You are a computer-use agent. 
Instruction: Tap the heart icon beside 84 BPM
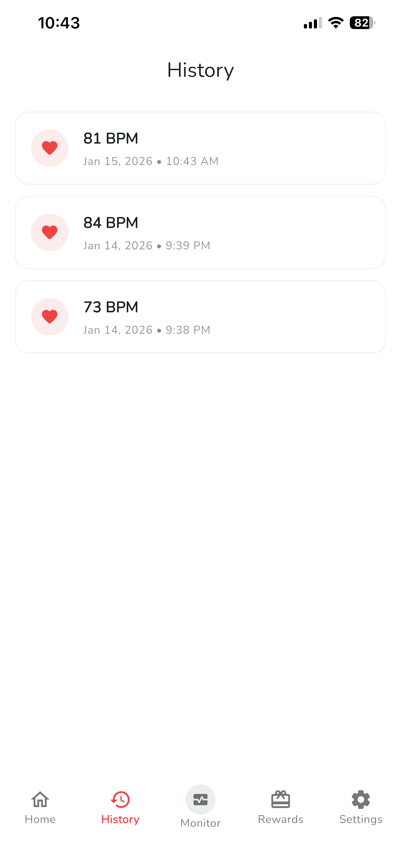point(49,232)
